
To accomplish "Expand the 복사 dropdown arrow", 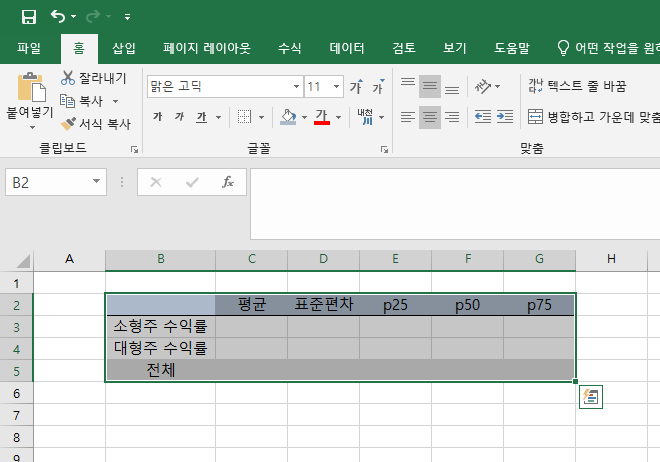I will tap(115, 101).
